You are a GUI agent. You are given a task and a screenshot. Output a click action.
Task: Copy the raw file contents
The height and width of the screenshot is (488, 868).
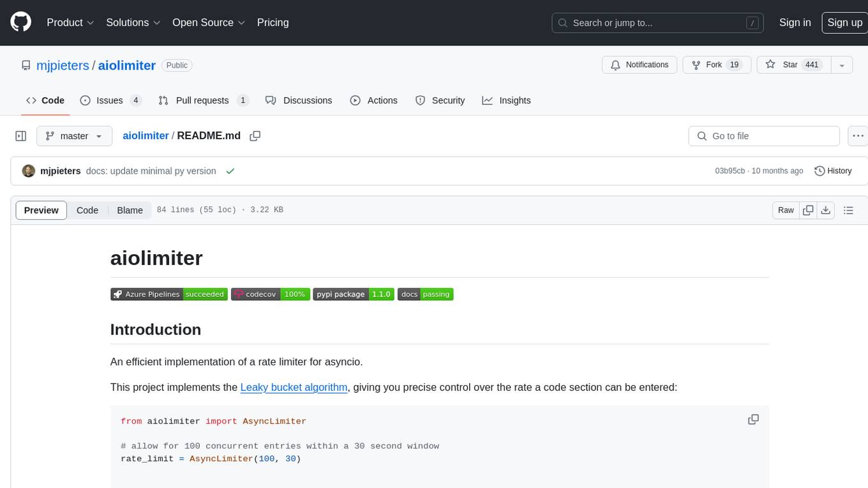pos(808,210)
